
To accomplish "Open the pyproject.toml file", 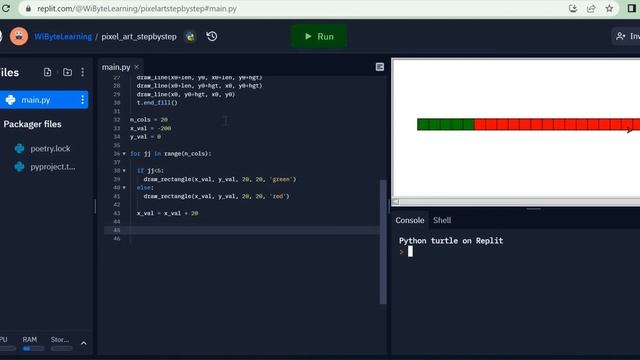I will (x=52, y=167).
